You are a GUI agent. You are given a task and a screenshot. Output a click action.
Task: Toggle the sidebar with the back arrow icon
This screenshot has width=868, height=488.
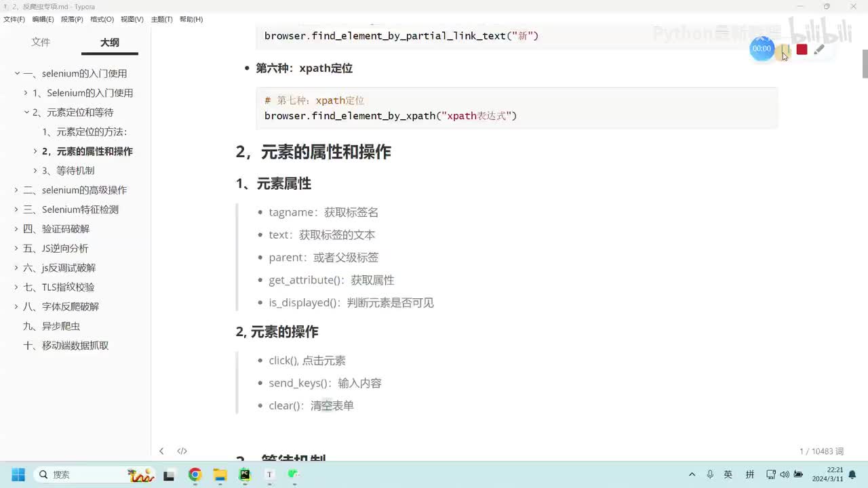tap(161, 451)
